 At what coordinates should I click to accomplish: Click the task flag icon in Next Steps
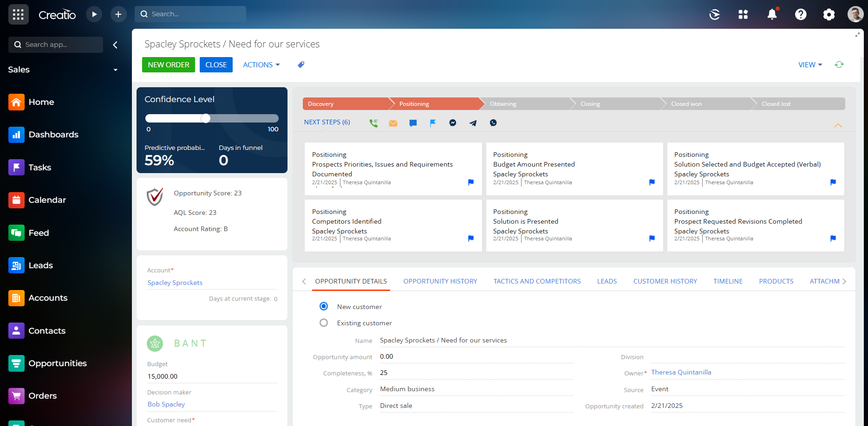coord(433,123)
